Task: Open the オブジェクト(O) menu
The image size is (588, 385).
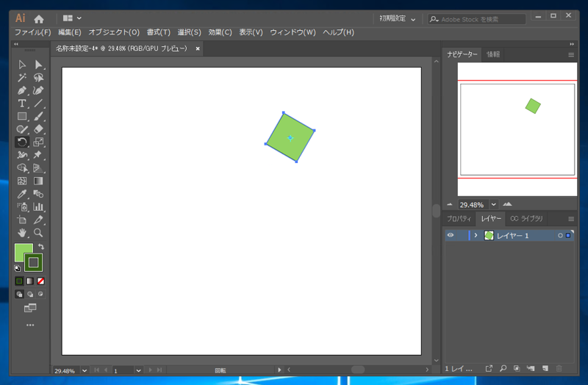Action: (114, 32)
